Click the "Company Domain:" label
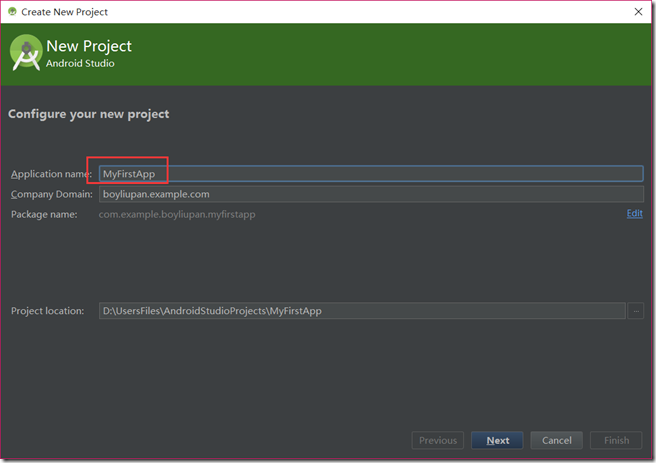656x463 pixels. coord(52,194)
